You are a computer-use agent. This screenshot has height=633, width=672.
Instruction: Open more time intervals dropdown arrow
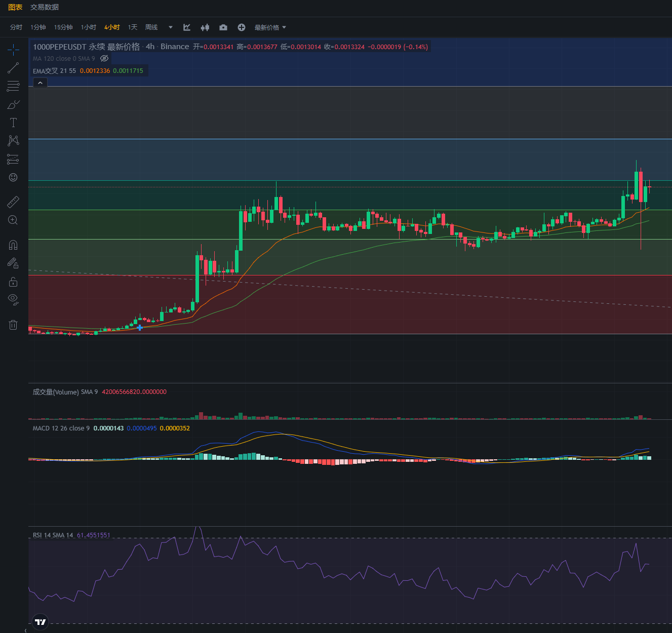coord(171,27)
